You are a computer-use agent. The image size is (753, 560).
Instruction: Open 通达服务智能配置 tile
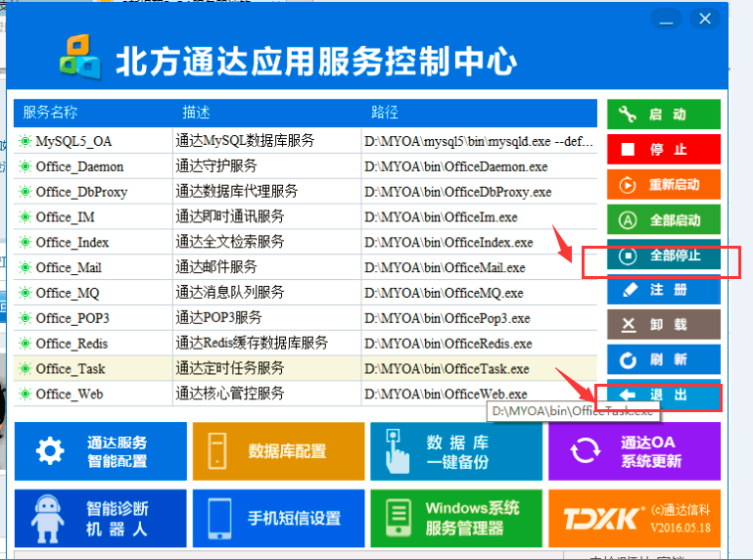click(101, 451)
